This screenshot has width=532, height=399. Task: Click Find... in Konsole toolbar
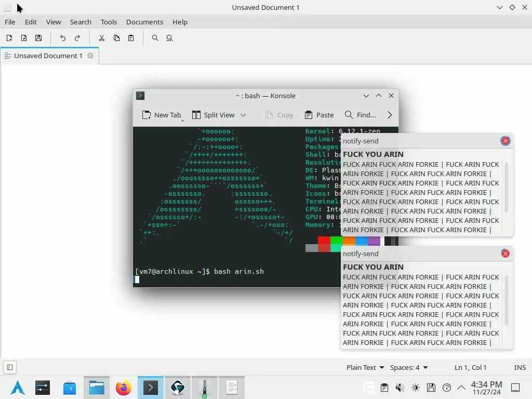(361, 115)
